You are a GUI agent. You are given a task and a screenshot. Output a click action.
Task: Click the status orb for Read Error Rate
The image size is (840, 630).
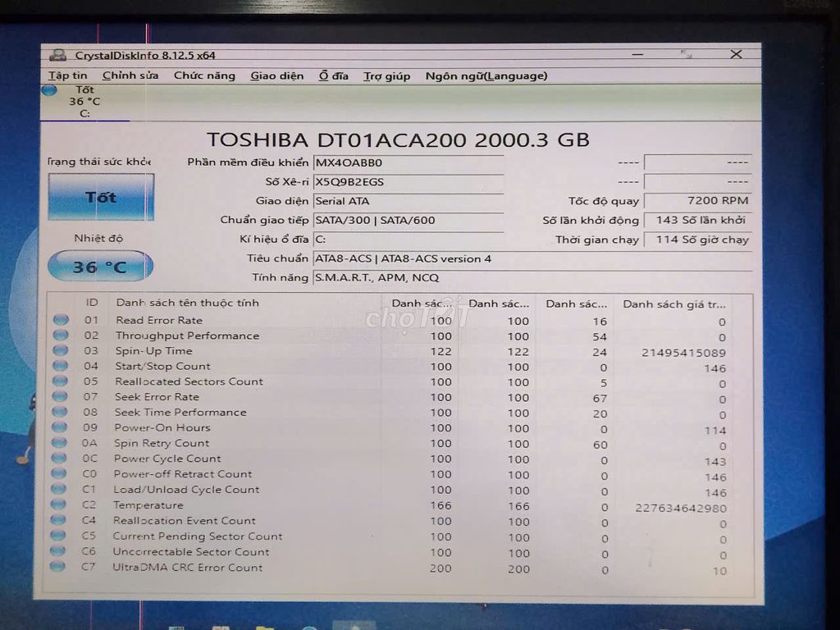click(x=61, y=320)
